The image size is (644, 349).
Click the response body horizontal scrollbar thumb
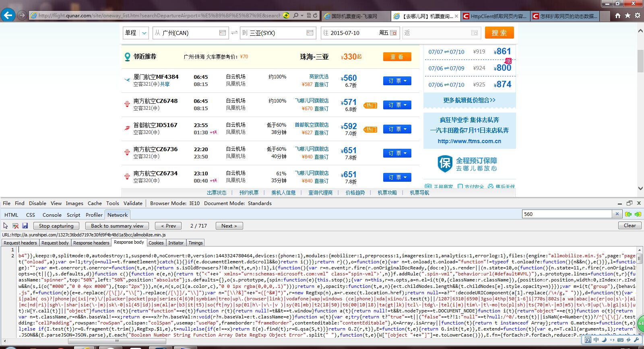[117, 341]
